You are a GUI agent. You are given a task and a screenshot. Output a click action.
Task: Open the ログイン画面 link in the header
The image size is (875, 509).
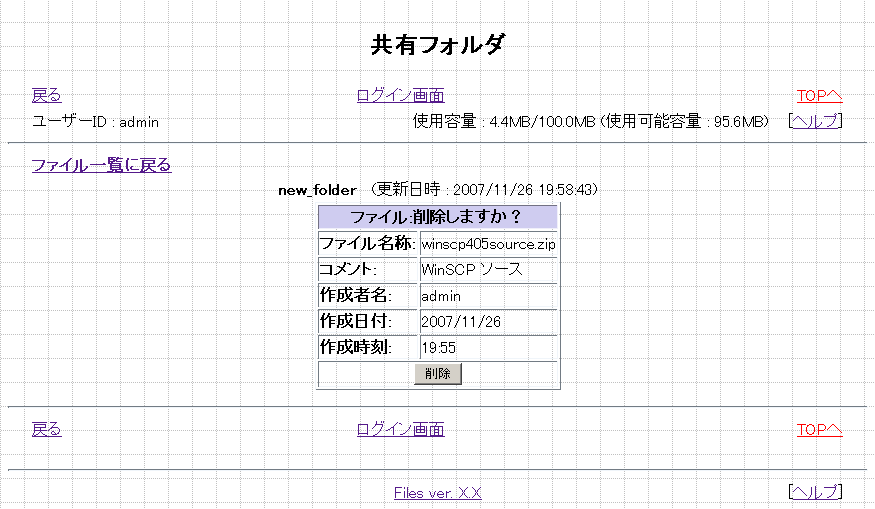(400, 96)
